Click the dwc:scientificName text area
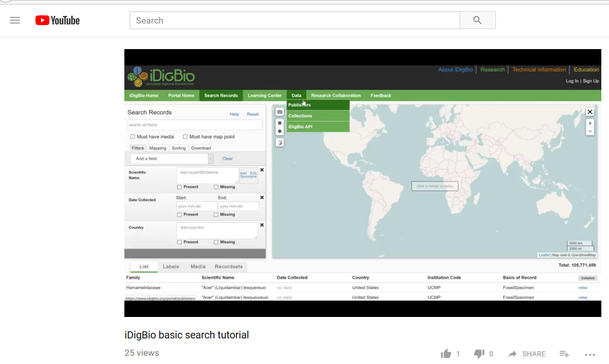The height and width of the screenshot is (364, 609). pyautogui.click(x=207, y=175)
